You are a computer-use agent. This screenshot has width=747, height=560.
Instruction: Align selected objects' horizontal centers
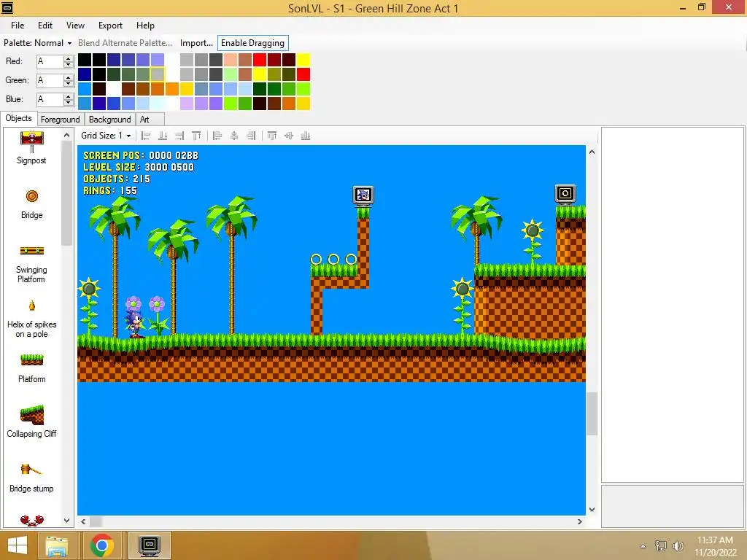click(234, 136)
